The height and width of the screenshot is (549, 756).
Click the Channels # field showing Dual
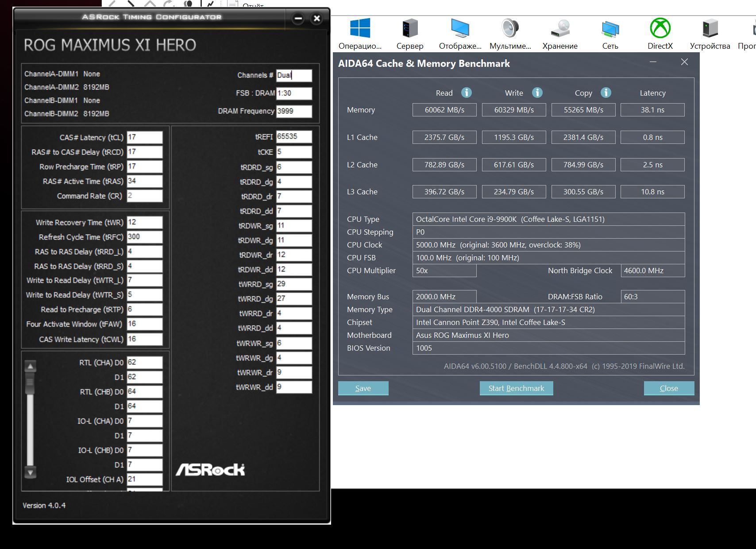tap(294, 75)
